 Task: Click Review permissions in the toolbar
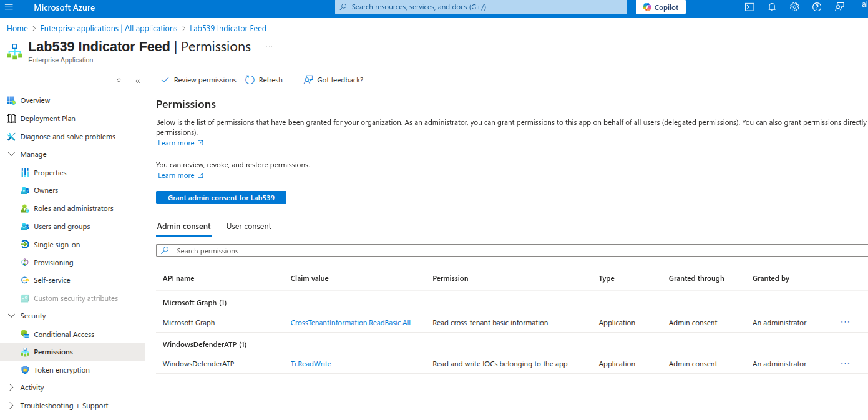[198, 80]
